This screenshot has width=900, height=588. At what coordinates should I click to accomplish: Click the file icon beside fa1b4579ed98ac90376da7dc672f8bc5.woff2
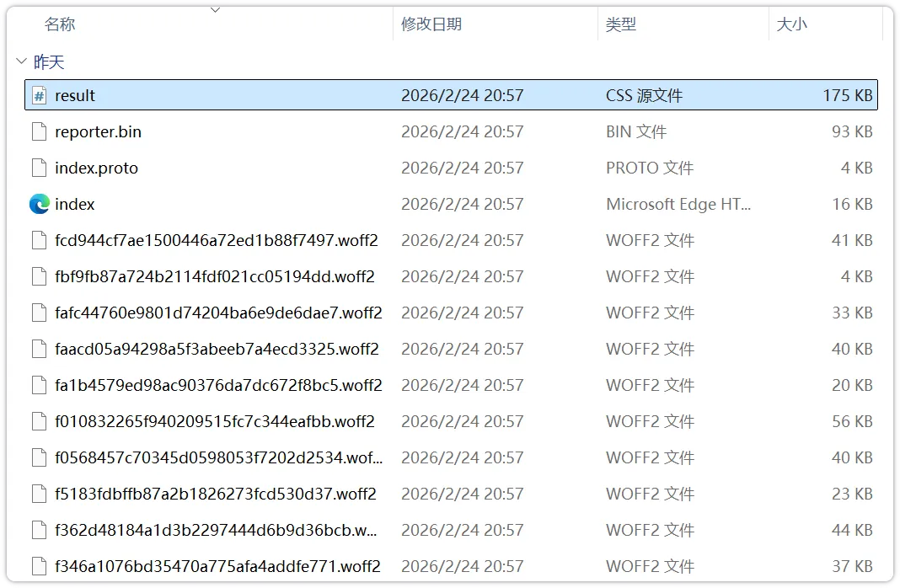pos(39,385)
